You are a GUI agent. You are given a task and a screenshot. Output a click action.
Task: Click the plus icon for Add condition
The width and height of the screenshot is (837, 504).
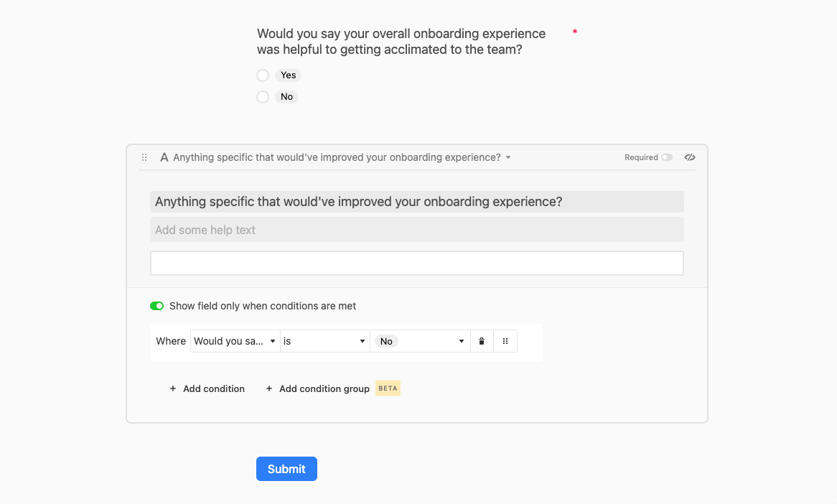coord(173,389)
